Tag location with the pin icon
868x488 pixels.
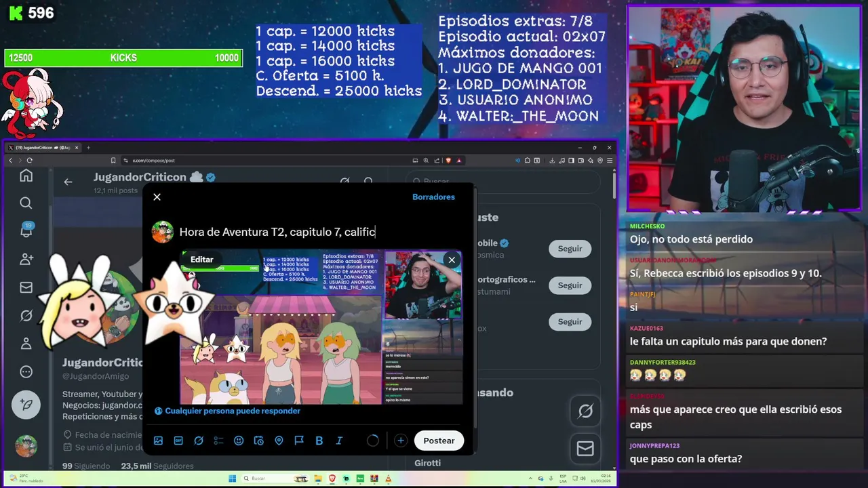pyautogui.click(x=279, y=441)
